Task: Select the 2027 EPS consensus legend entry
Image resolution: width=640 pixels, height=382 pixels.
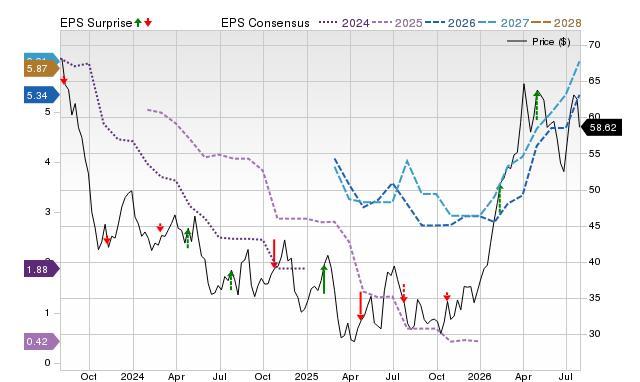Action: tap(503, 23)
